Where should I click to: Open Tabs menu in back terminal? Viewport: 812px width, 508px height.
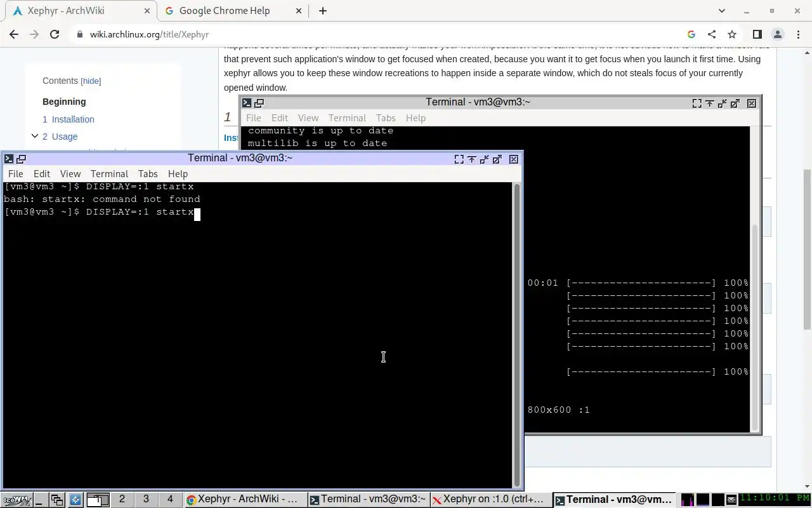pyautogui.click(x=386, y=118)
